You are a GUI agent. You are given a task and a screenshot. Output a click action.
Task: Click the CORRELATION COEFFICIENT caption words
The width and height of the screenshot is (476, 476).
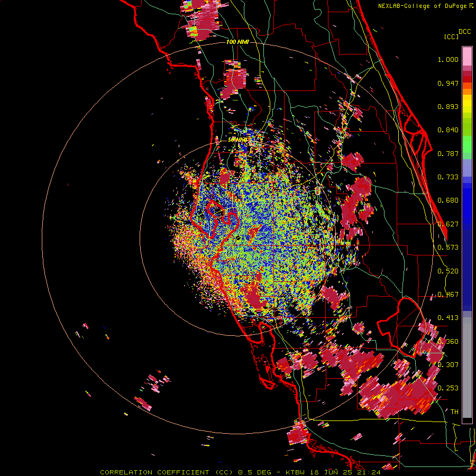tap(154, 472)
